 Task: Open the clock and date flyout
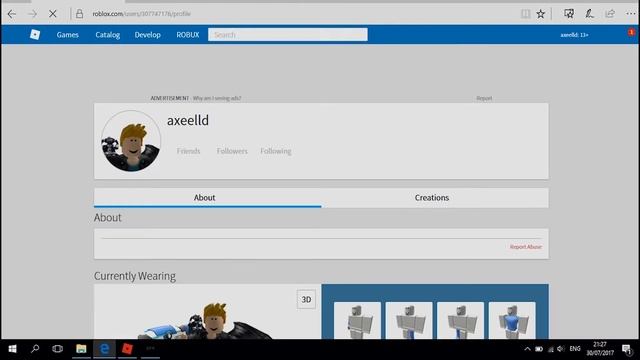click(600, 349)
